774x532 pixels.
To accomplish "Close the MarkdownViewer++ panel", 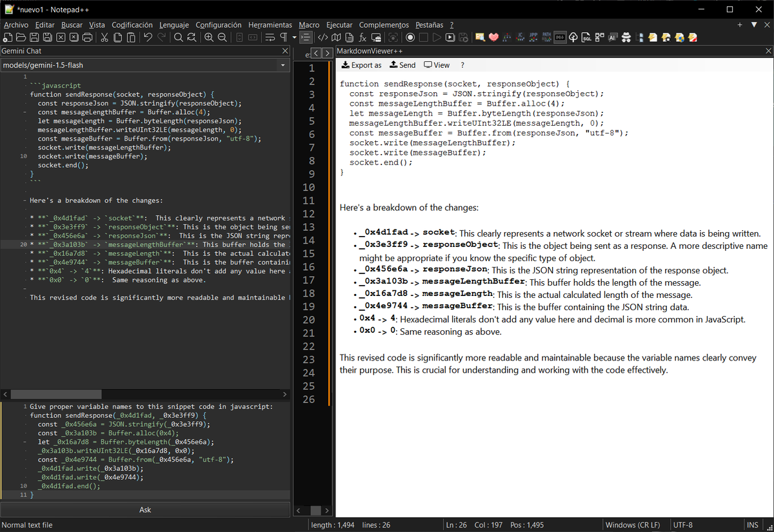I will click(x=768, y=50).
